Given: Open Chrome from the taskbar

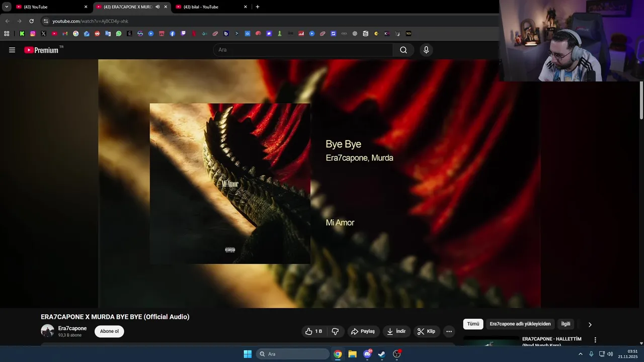Looking at the screenshot, I should point(338,354).
